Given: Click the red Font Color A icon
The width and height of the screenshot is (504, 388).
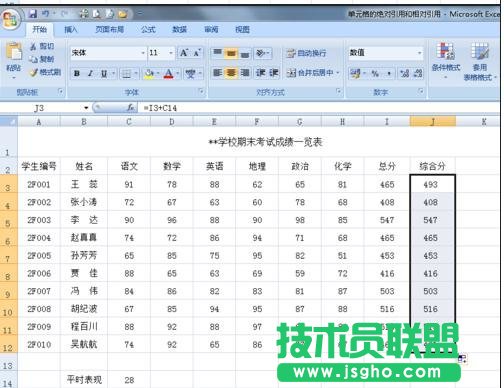Looking at the screenshot, I should click(169, 73).
